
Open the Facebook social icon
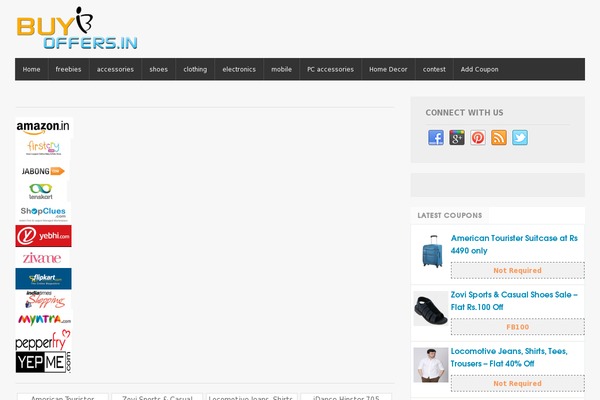pyautogui.click(x=436, y=137)
